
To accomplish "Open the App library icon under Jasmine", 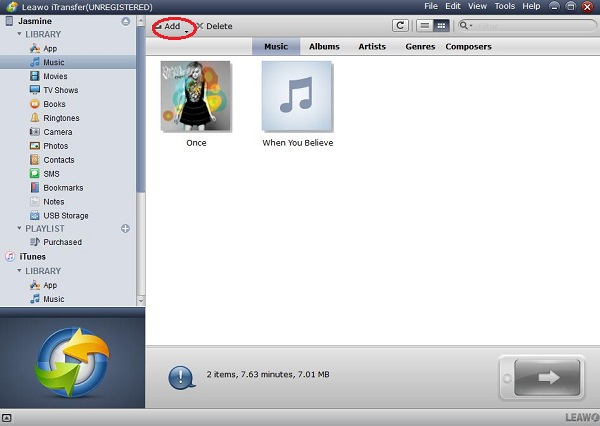I will (x=35, y=48).
